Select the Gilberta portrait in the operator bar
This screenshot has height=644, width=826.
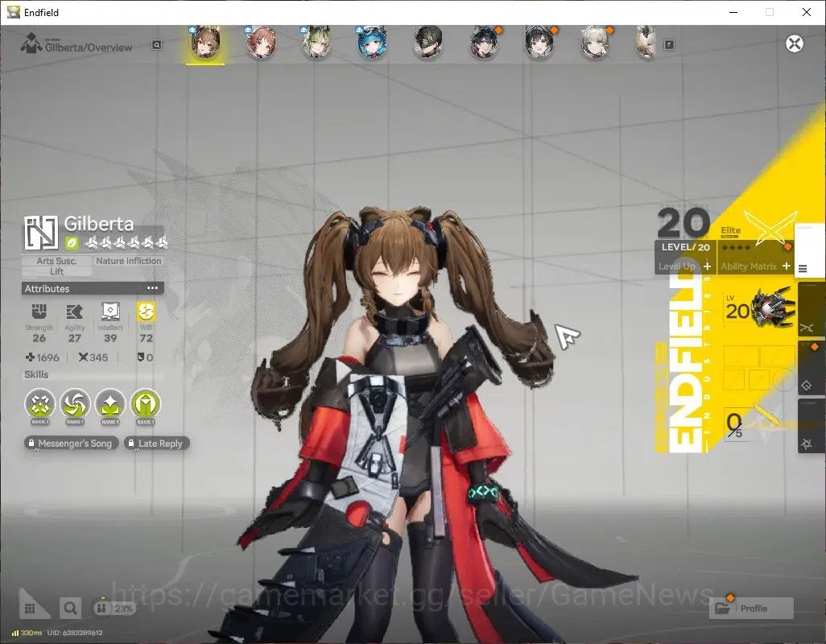tap(205, 43)
